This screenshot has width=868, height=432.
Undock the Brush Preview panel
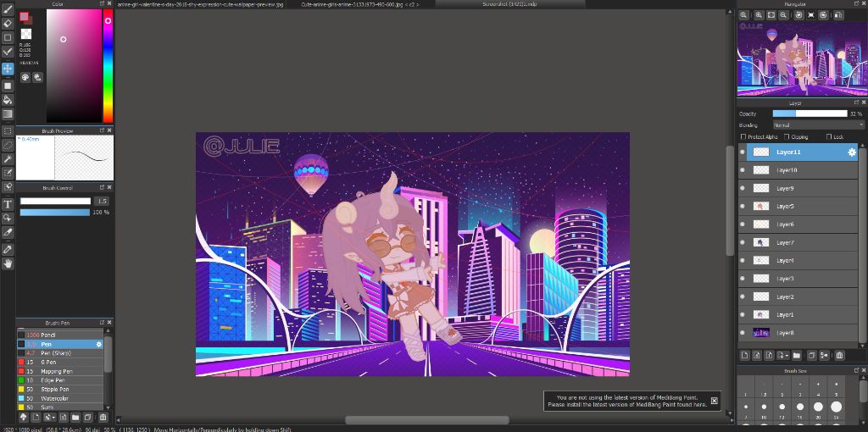click(x=103, y=130)
